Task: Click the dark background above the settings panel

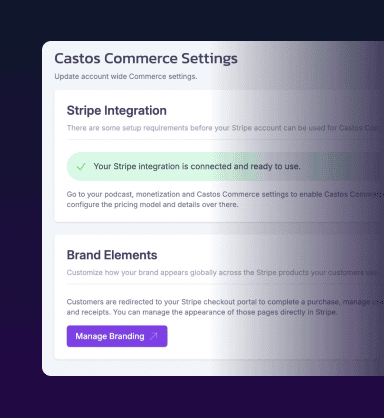Action: pyautogui.click(x=192, y=20)
